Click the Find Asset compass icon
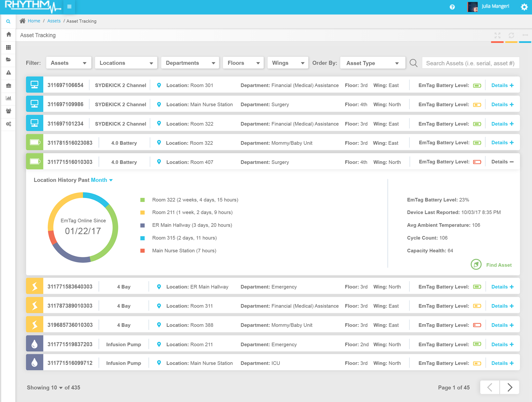The height and width of the screenshot is (402, 532). point(476,265)
